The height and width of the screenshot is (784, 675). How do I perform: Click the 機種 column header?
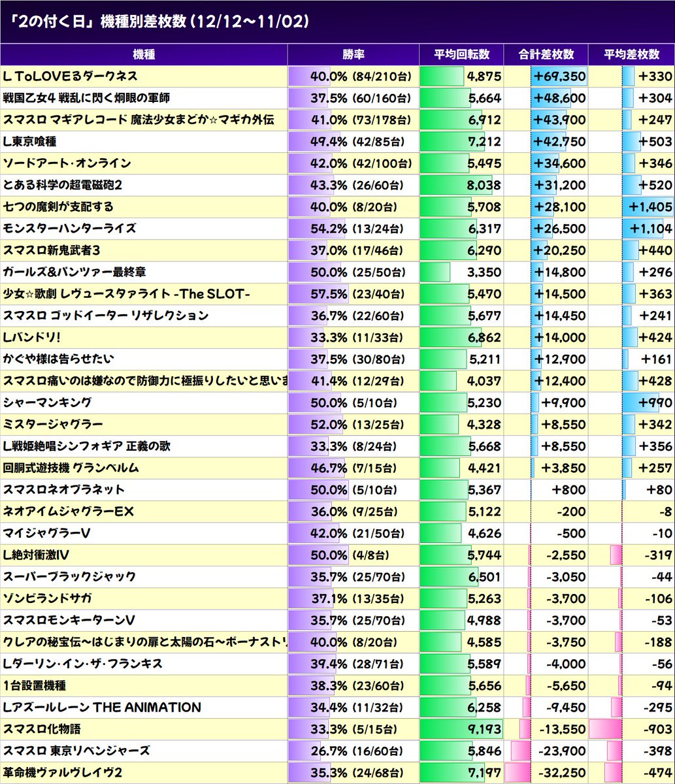coord(144,54)
